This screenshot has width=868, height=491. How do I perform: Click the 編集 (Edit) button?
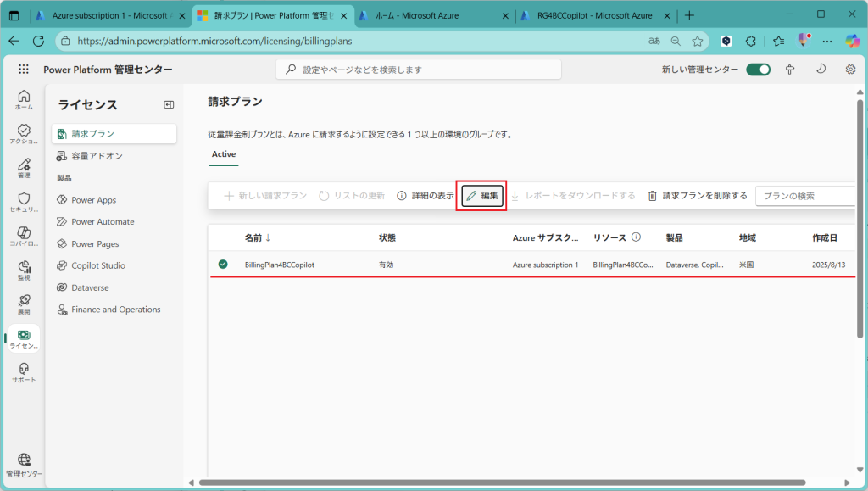482,195
